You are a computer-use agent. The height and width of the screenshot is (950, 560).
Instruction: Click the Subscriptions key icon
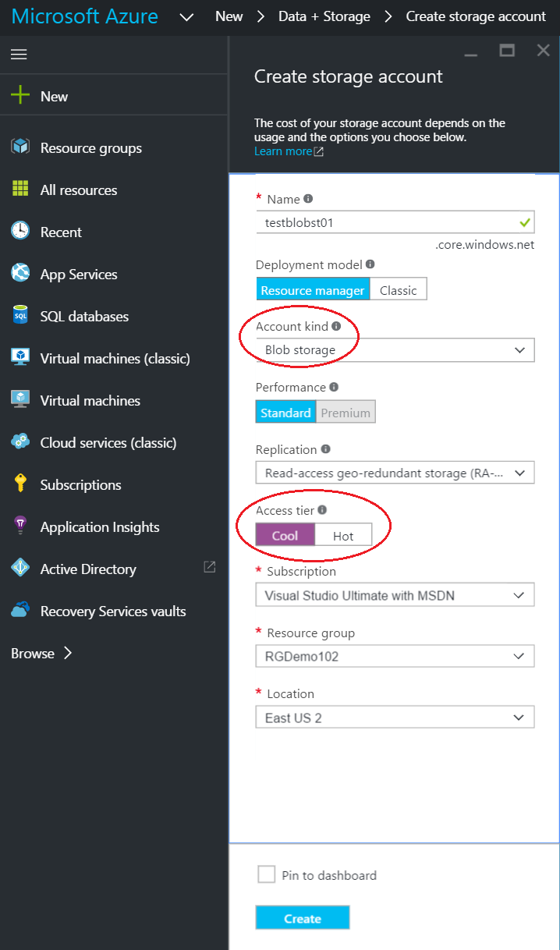click(20, 484)
